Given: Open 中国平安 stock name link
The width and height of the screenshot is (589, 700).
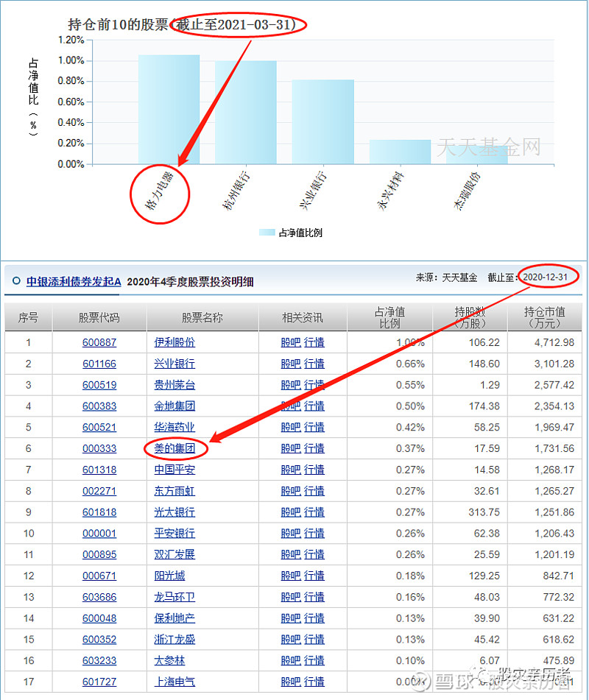Looking at the screenshot, I should coord(174,470).
